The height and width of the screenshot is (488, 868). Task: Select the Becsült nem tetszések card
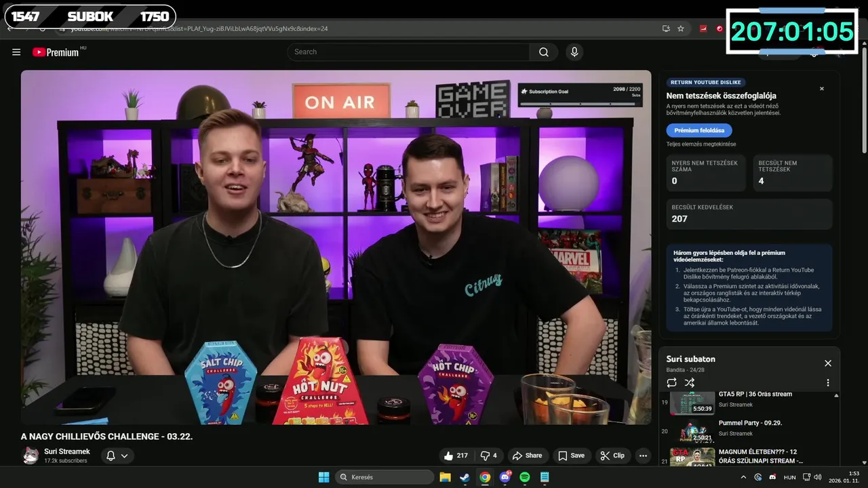click(792, 173)
